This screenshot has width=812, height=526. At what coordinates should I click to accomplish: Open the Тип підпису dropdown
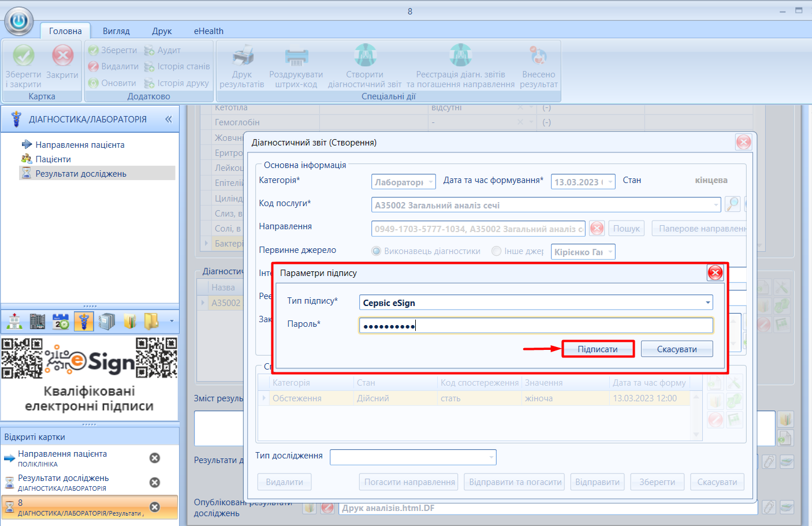click(707, 303)
